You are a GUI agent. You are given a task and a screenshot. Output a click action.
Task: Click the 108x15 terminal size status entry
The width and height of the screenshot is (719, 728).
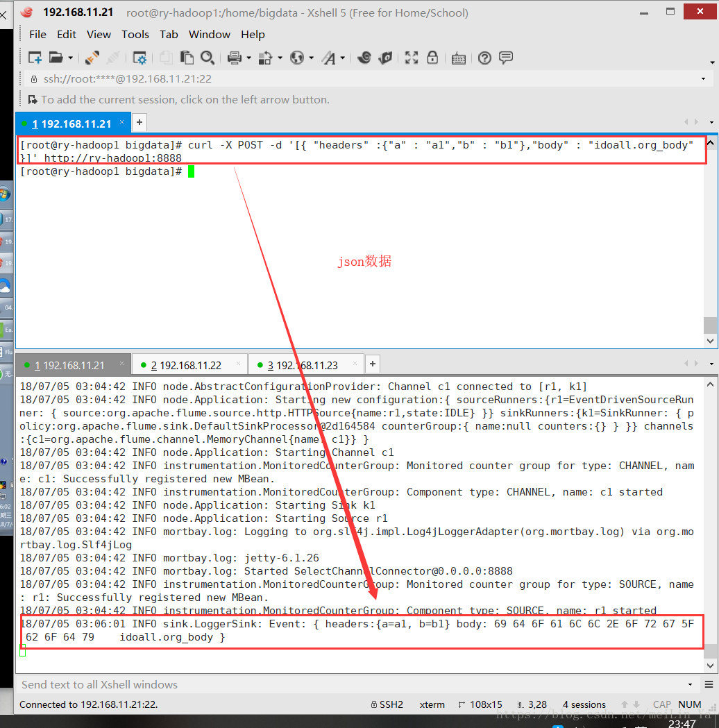tap(480, 705)
